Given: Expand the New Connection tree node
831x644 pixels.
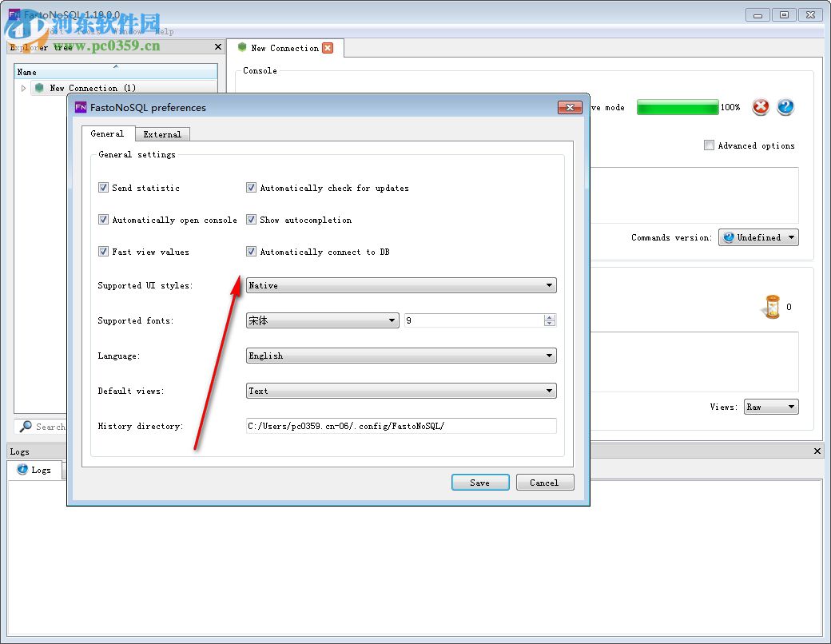Looking at the screenshot, I should pos(23,88).
